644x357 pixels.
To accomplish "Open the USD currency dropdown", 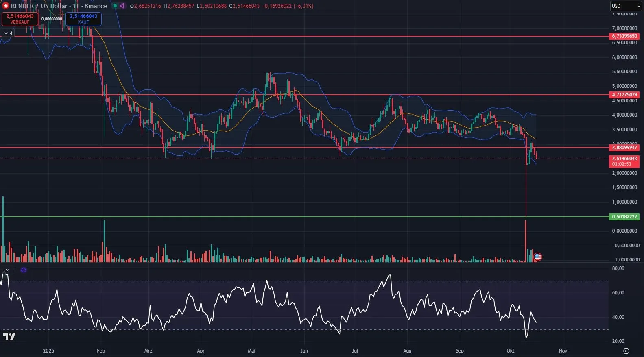I will click(626, 6).
